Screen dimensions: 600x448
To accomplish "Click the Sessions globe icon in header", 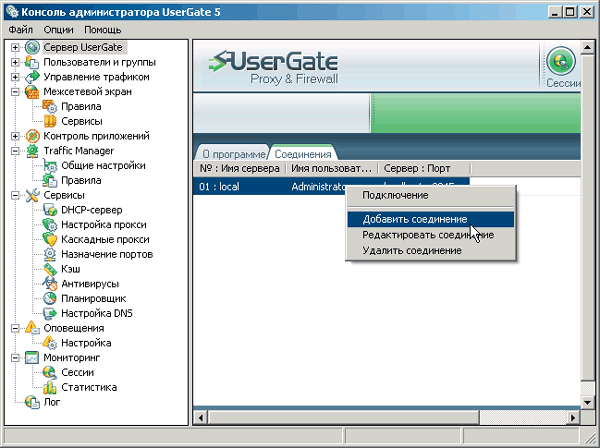I will tap(564, 62).
